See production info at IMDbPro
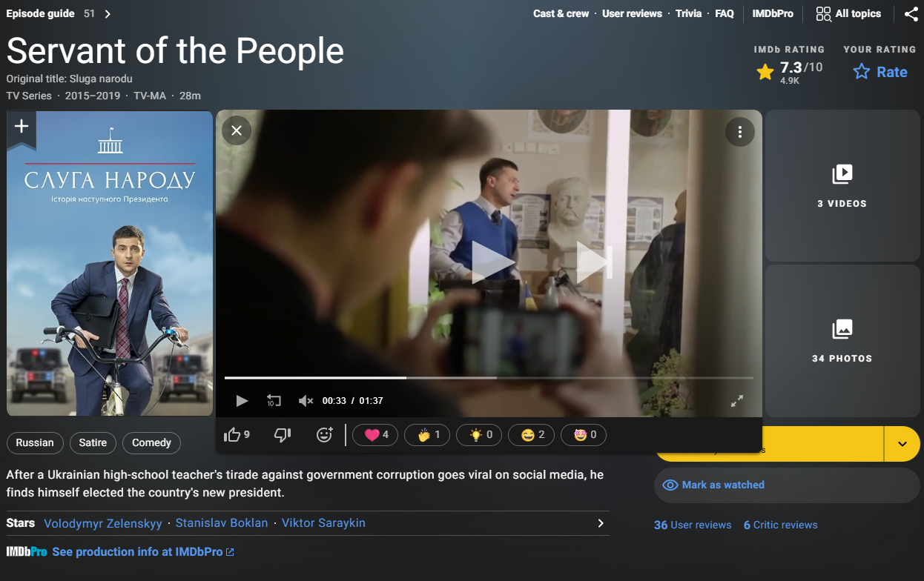Viewport: 924px width, 581px height. [143, 552]
